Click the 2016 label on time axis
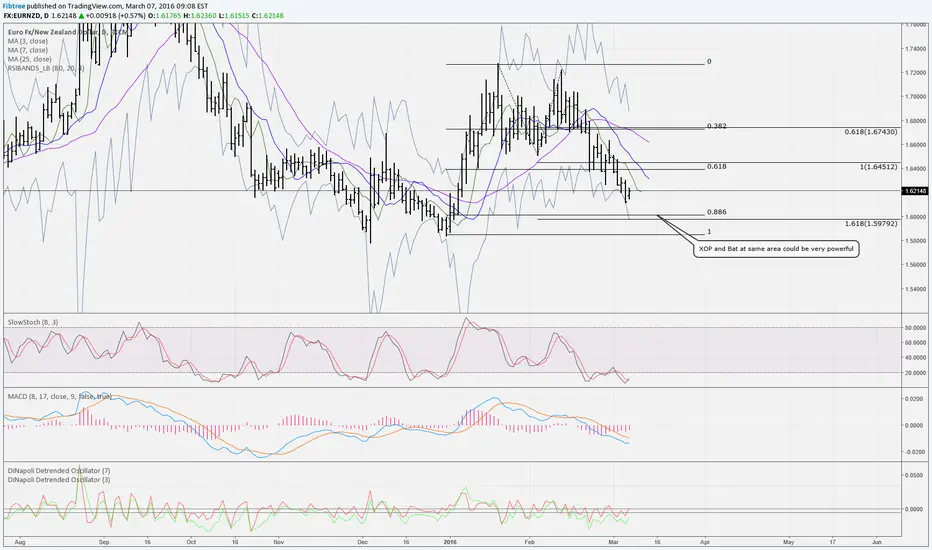The image size is (932, 550). (449, 542)
